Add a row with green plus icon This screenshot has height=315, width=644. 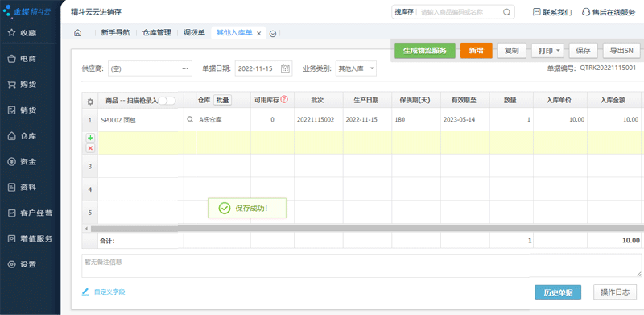(x=90, y=138)
